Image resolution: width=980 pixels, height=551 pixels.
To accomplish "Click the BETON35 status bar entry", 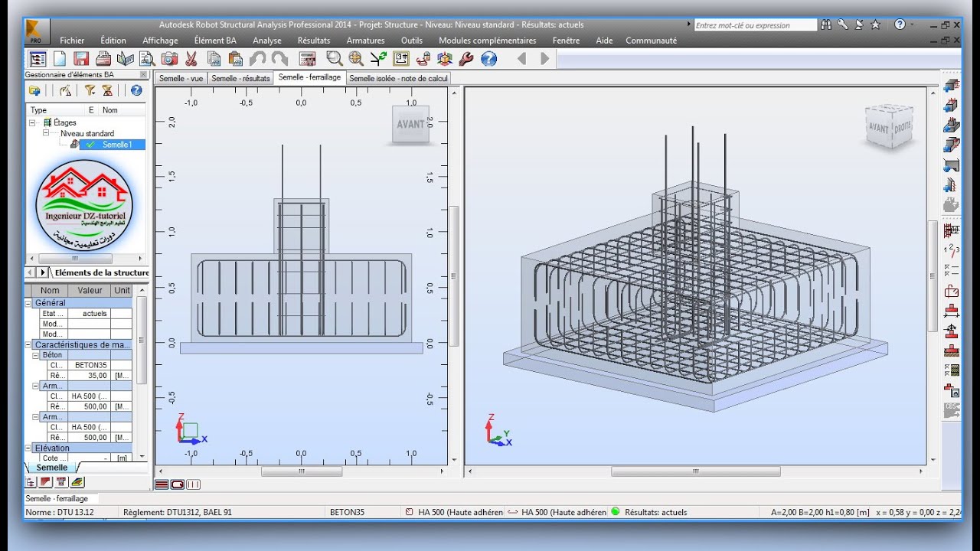I will pos(347,512).
